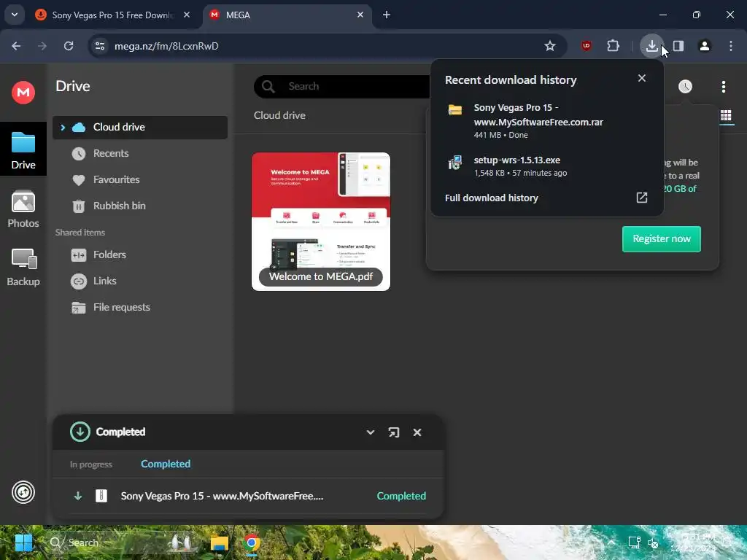Click the Completed status label in transfer row
This screenshot has width=747, height=560.
[x=401, y=496]
